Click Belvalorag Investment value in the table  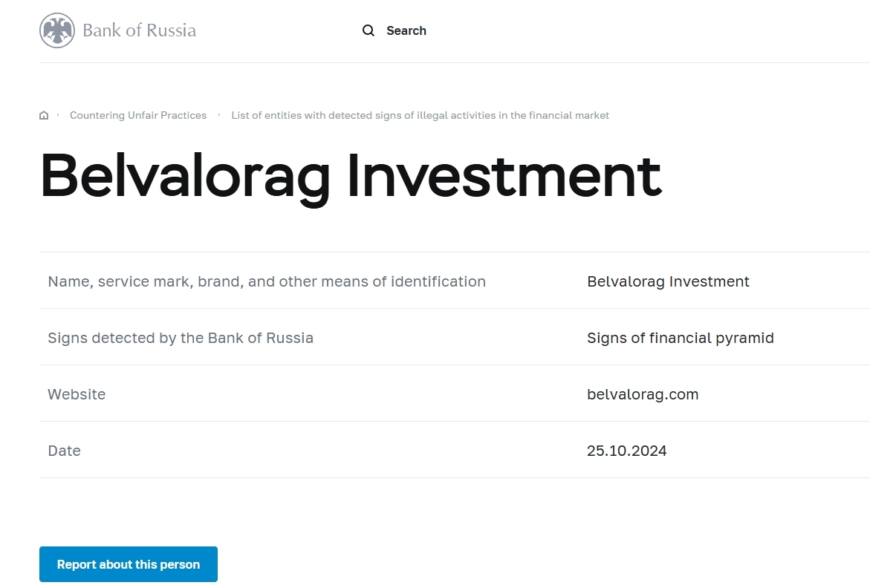point(668,281)
